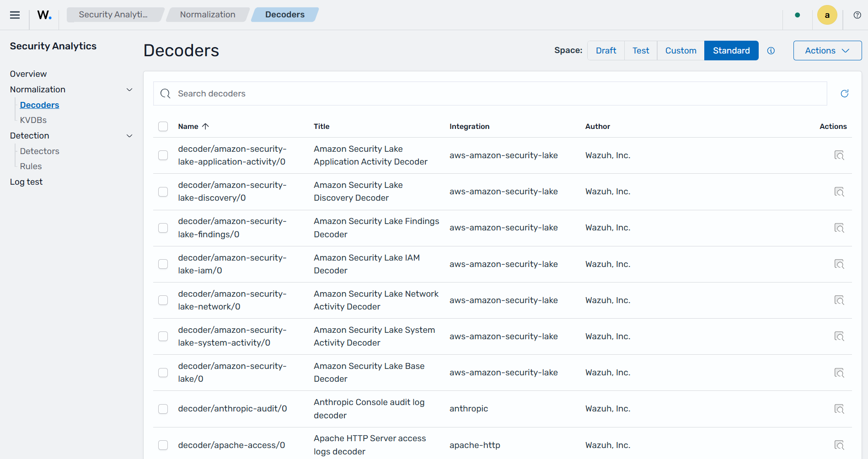
Task: View details for amazon-security-lake/0 base decoder
Action: [839, 373]
